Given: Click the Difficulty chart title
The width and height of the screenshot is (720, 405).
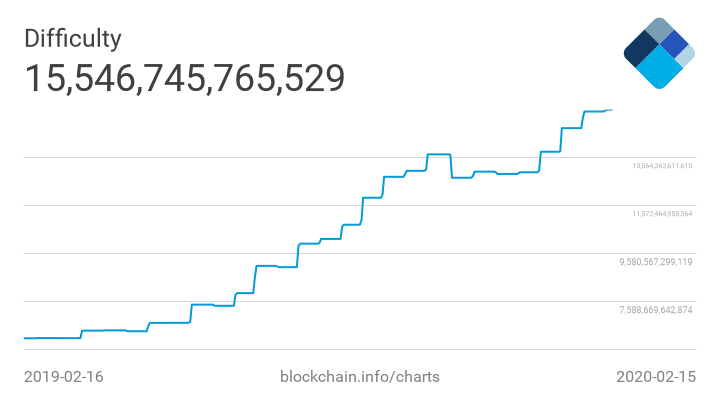Looking at the screenshot, I should click(73, 39).
